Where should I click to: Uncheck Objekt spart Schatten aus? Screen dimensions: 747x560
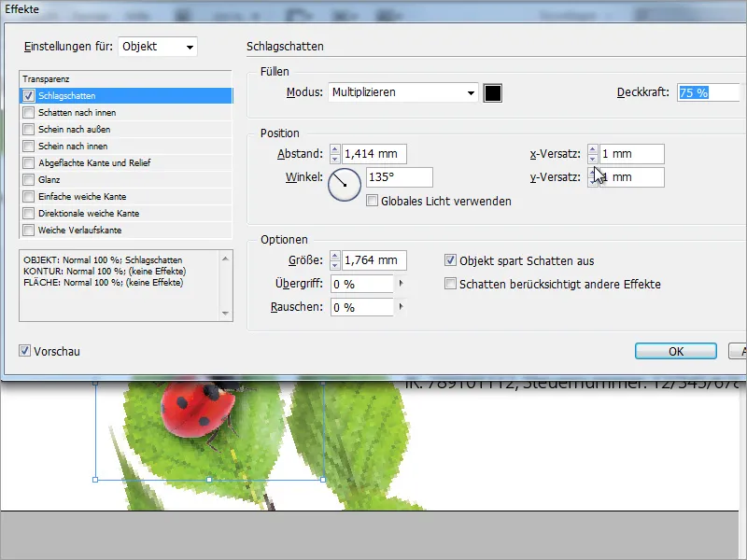pos(450,260)
